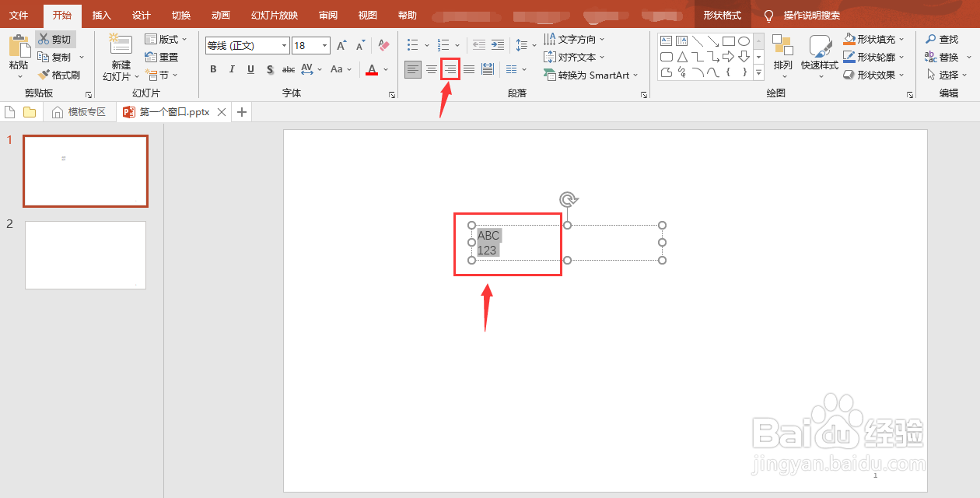This screenshot has width=980, height=498.
Task: Open Select (选择) button
Action: tap(948, 75)
